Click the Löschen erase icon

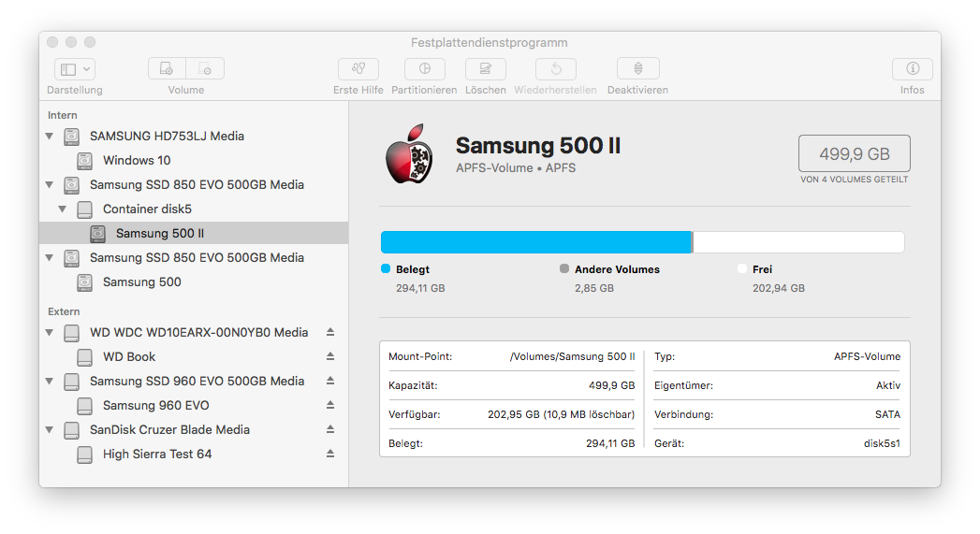tap(485, 68)
